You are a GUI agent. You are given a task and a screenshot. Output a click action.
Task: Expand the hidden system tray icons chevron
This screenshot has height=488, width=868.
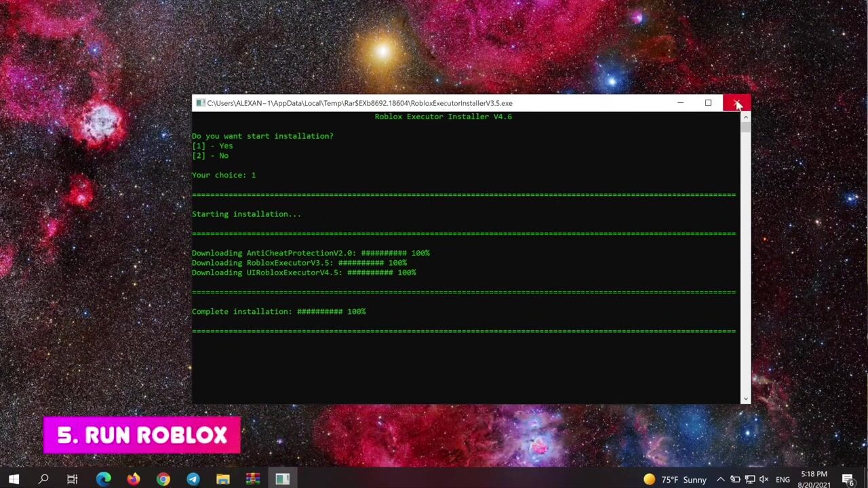click(720, 480)
